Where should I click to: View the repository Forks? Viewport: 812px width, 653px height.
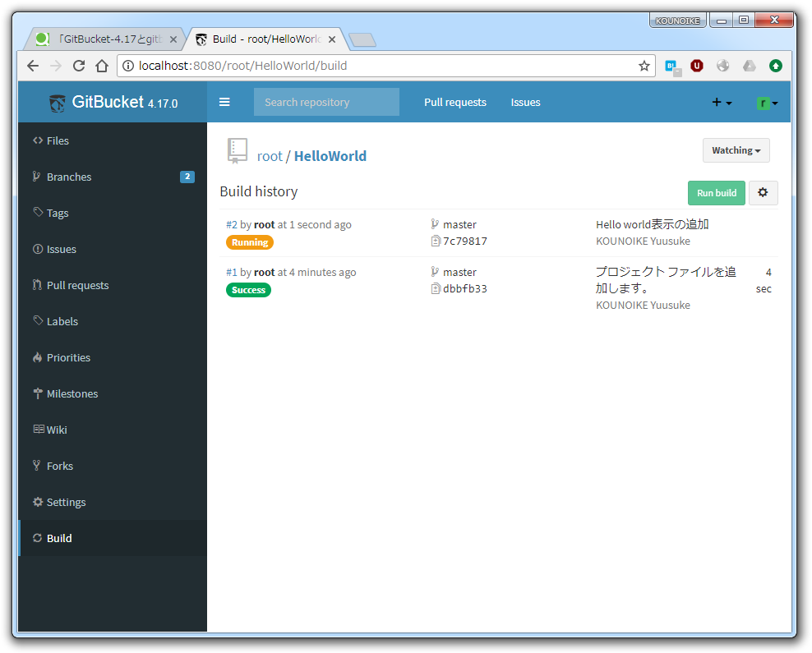tap(59, 466)
